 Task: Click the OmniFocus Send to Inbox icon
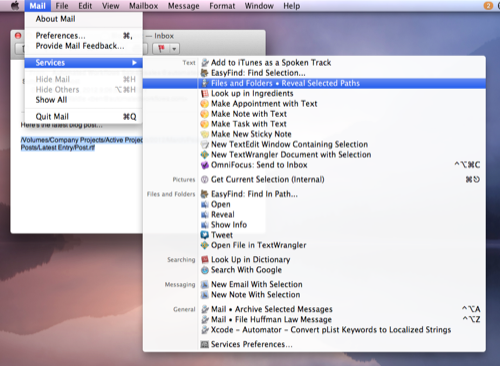205,165
